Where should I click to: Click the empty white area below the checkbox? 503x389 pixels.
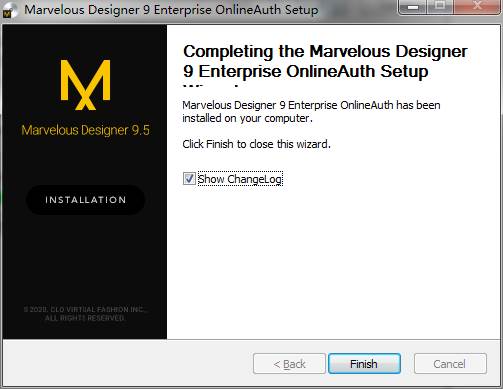[333, 260]
